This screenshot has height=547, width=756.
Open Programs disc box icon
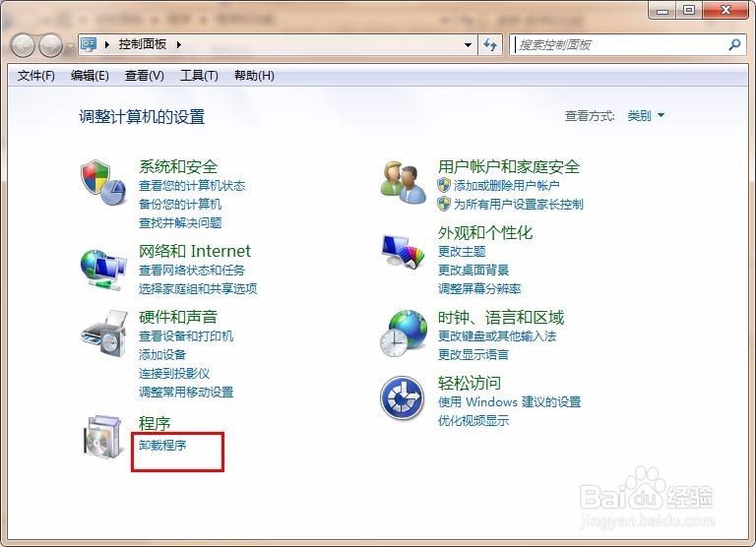pos(102,437)
